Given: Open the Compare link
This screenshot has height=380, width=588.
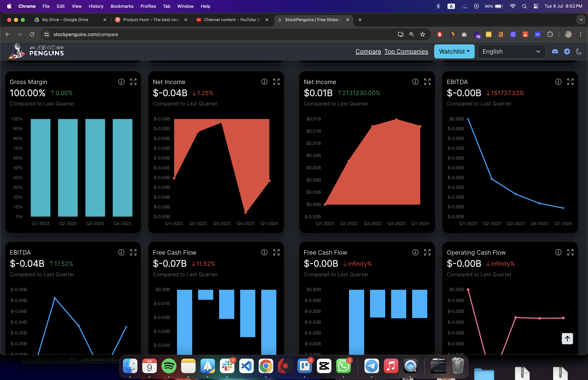Looking at the screenshot, I should [x=368, y=52].
